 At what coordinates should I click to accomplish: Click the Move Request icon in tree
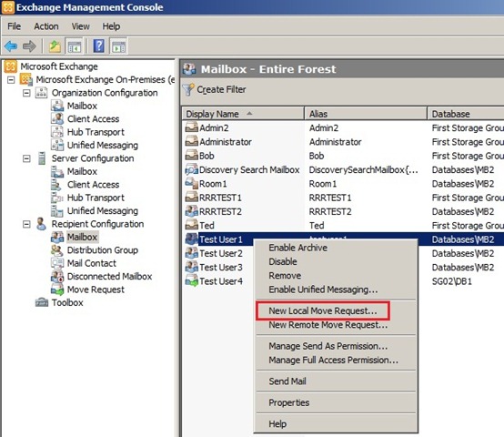57,290
